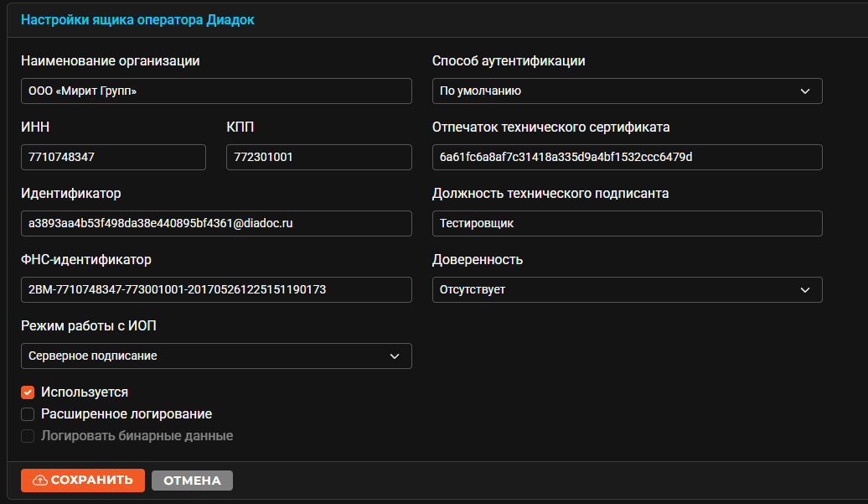Enable Расширенное логирование checkbox

[x=28, y=414]
